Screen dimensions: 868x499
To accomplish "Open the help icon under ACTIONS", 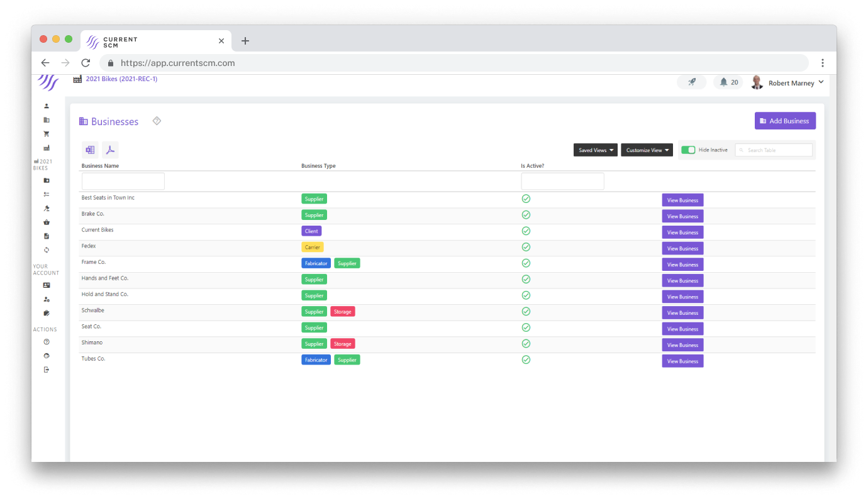I will pyautogui.click(x=45, y=341).
